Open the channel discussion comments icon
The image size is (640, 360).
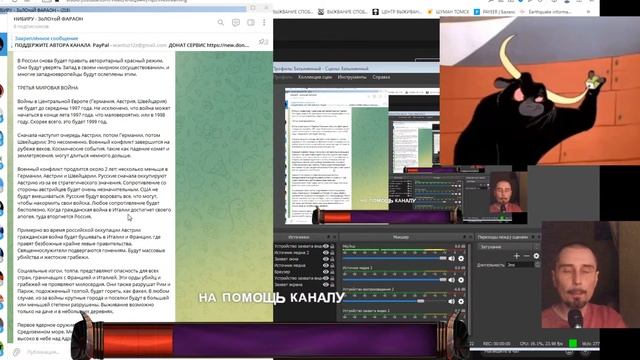(x=236, y=22)
